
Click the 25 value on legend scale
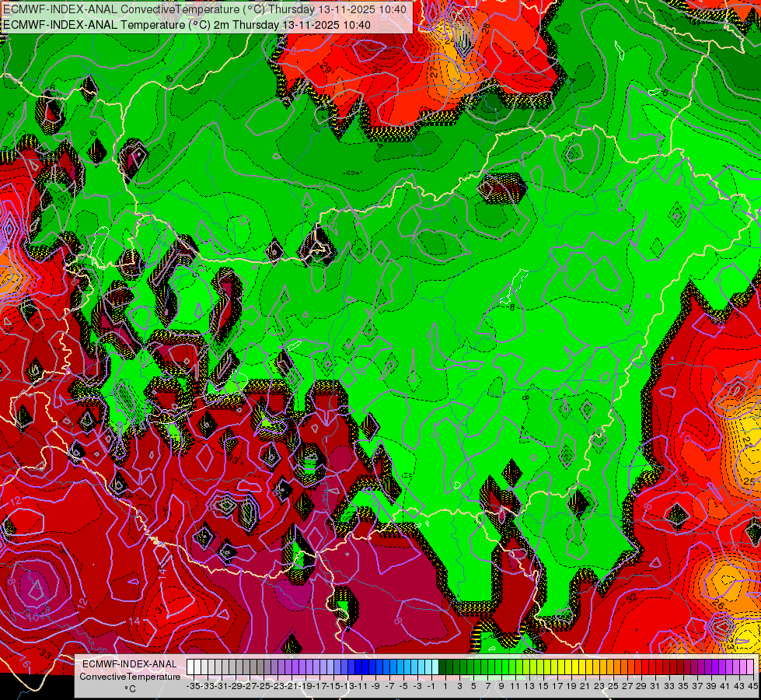point(613,686)
